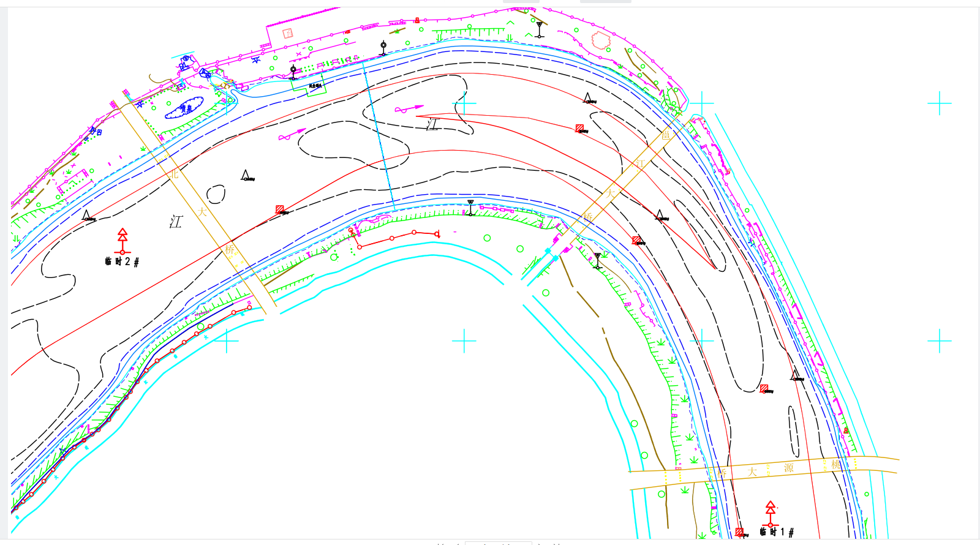
Task: Select the large 江 text left of 北大桥
Action: click(176, 221)
